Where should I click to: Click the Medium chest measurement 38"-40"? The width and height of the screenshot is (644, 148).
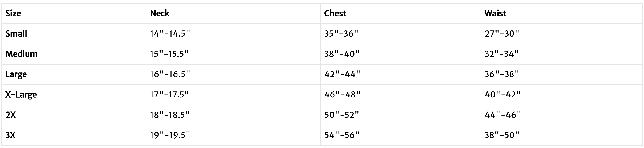click(x=342, y=54)
